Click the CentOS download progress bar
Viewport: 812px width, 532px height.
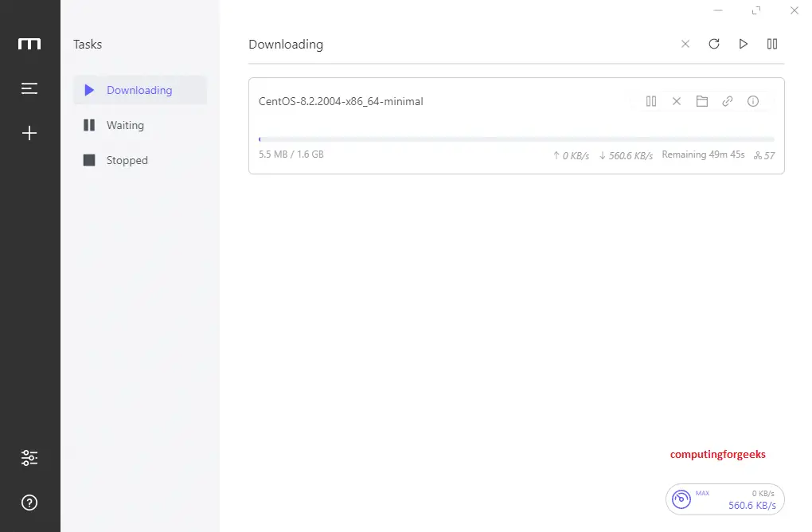point(517,139)
